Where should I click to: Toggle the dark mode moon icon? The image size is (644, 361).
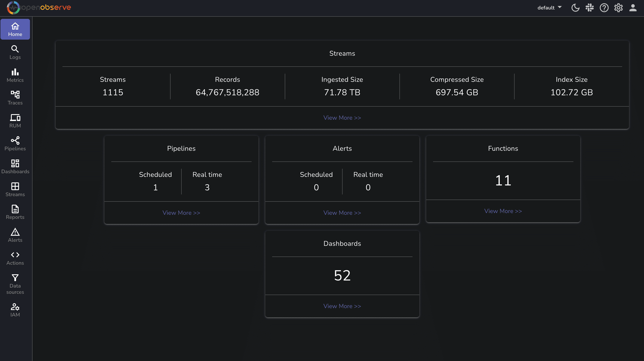pos(575,8)
